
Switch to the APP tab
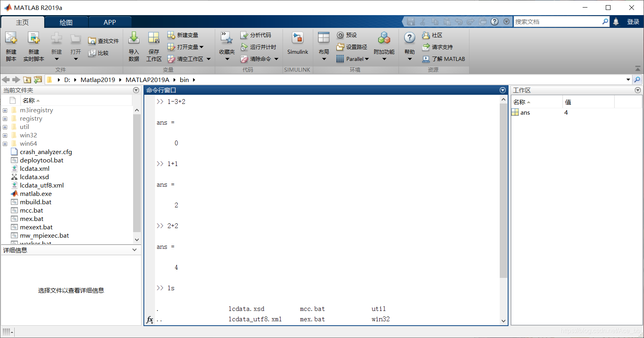click(x=110, y=22)
